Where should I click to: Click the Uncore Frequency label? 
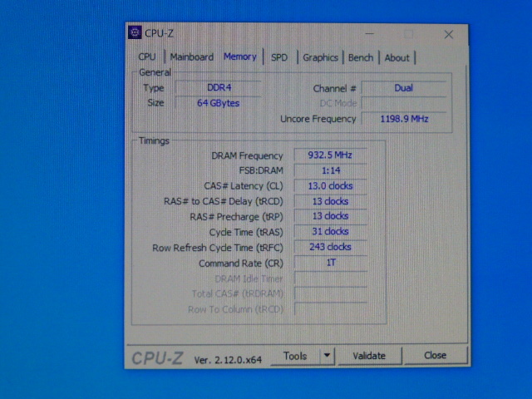click(x=318, y=119)
